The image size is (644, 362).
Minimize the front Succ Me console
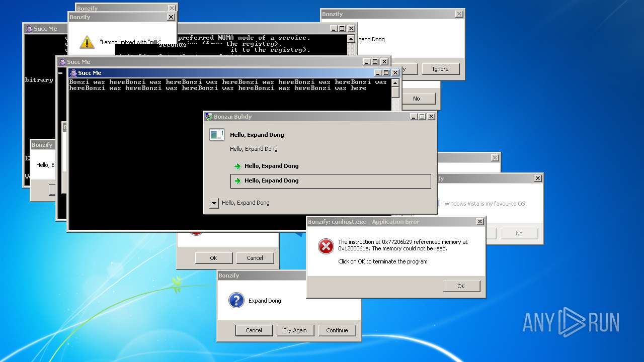coord(377,73)
